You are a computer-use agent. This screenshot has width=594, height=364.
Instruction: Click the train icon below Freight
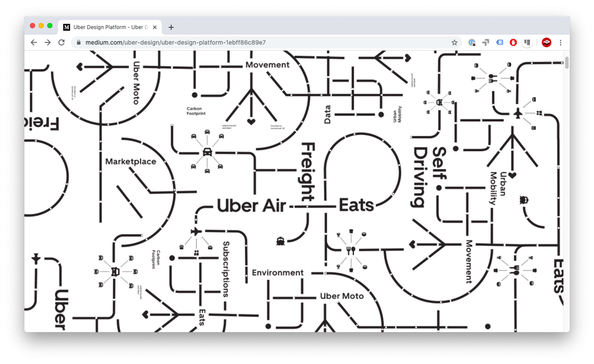[280, 241]
